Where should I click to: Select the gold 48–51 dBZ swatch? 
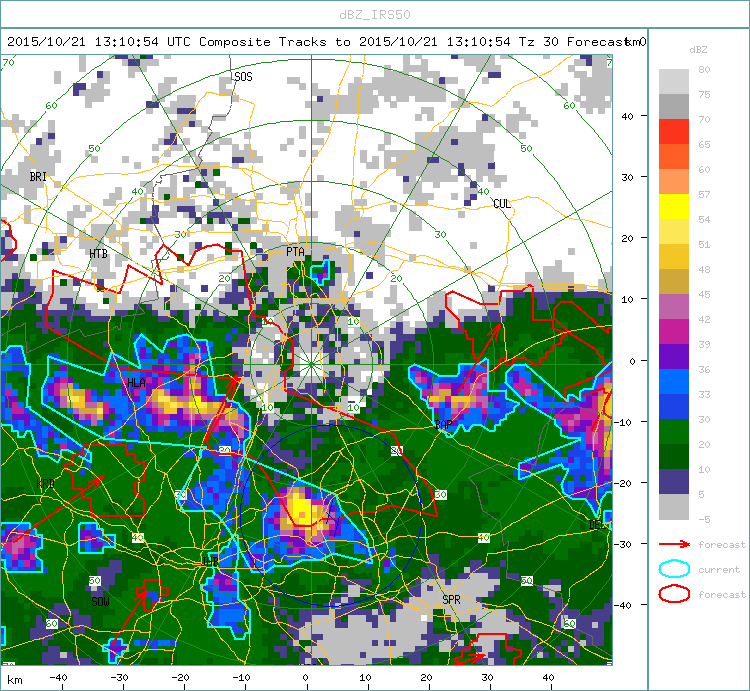[673, 256]
